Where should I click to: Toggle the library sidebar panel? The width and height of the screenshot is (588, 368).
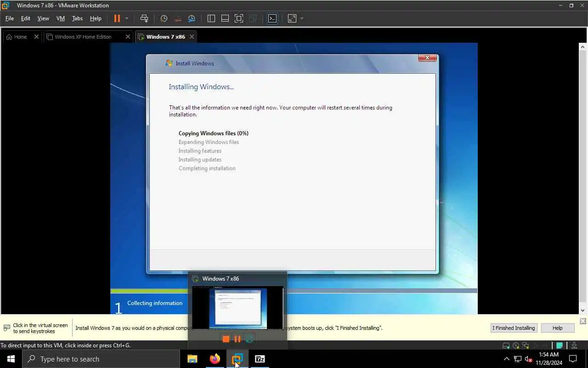[211, 18]
